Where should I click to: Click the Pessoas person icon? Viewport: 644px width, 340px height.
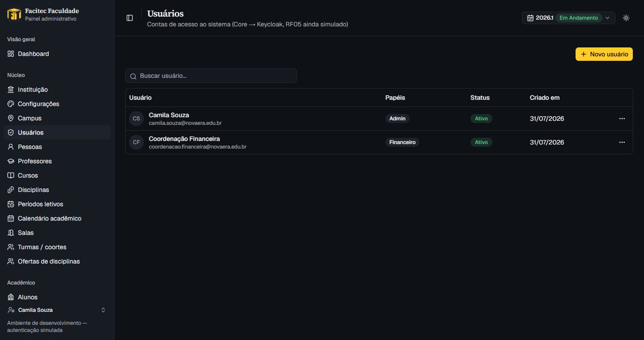click(x=11, y=147)
